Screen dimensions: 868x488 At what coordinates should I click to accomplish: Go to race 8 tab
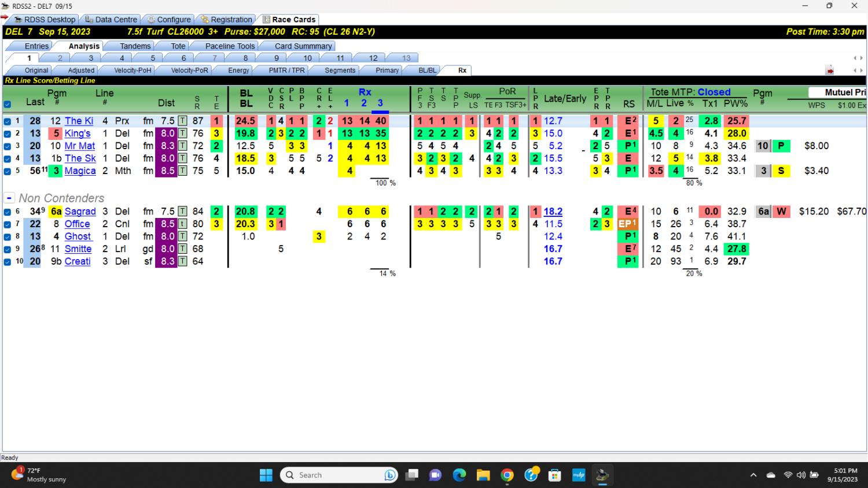(x=245, y=58)
